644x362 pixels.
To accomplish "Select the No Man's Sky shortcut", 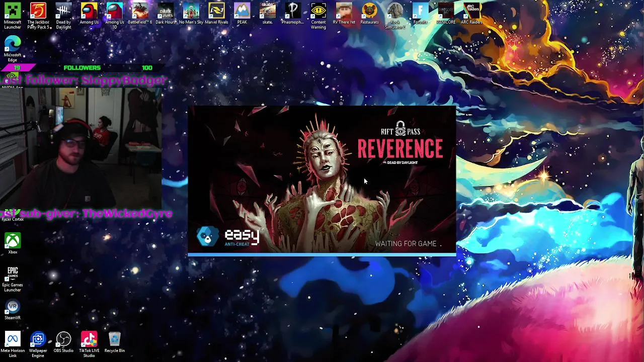I will pyautogui.click(x=191, y=14).
